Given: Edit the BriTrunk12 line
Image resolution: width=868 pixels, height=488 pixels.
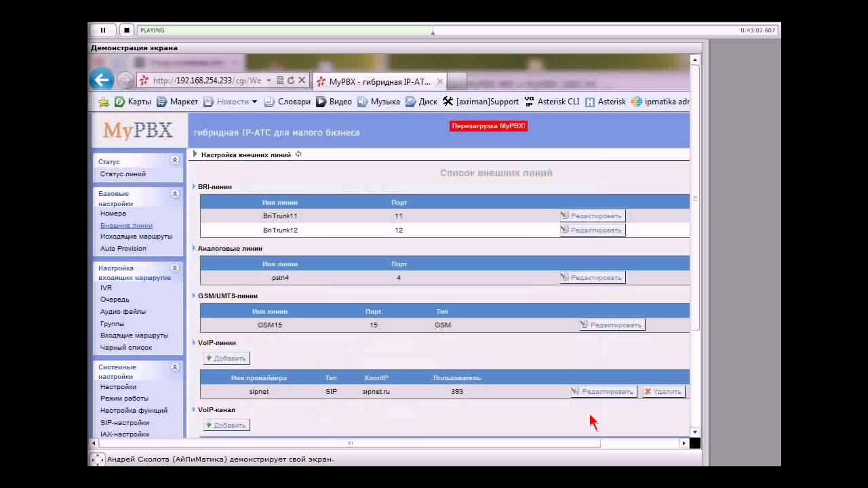Looking at the screenshot, I should pyautogui.click(x=592, y=230).
